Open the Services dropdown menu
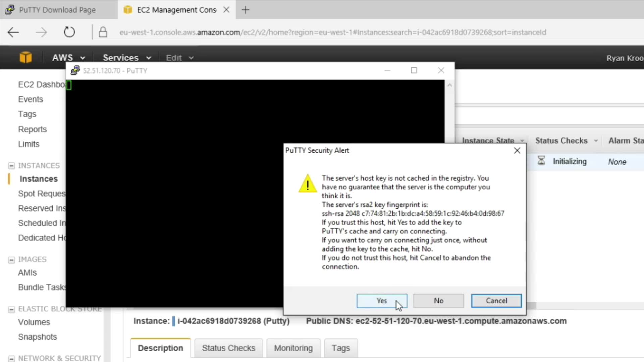644x362 pixels. coord(127,58)
